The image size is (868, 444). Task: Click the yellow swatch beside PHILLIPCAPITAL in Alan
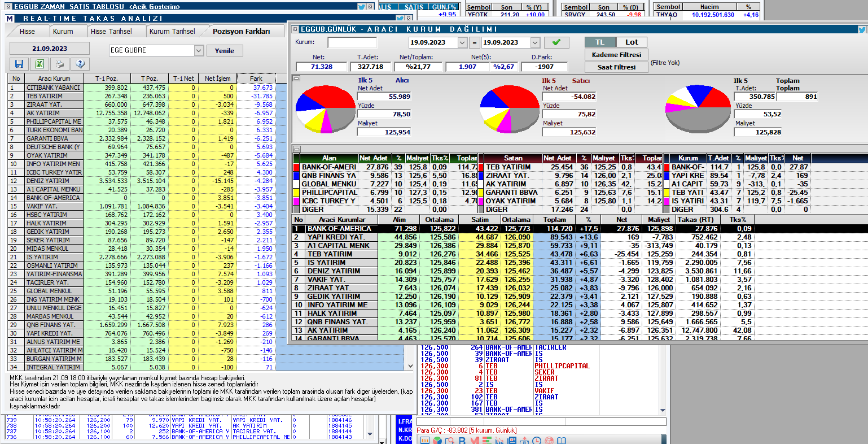(296, 193)
